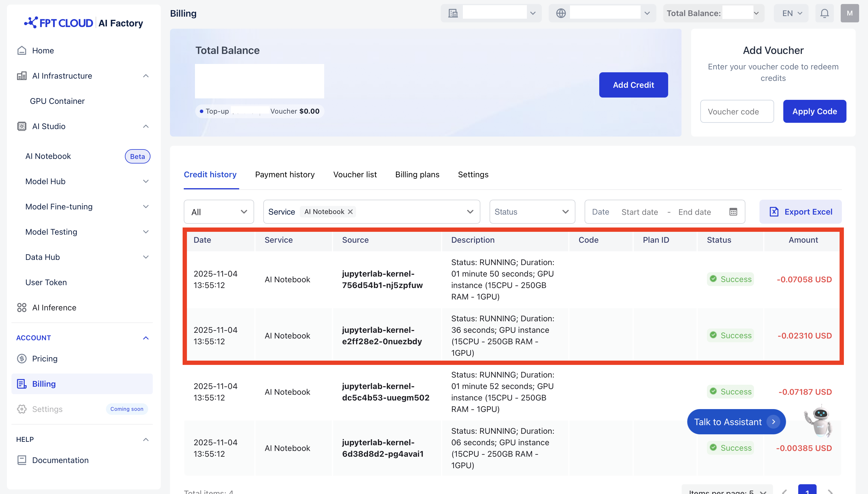The width and height of the screenshot is (868, 494).
Task: Expand the Model Hub submenu
Action: [x=146, y=181]
